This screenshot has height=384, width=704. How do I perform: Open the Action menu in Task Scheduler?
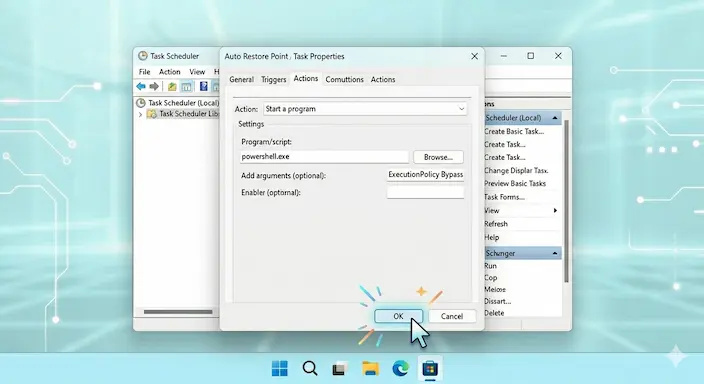170,72
